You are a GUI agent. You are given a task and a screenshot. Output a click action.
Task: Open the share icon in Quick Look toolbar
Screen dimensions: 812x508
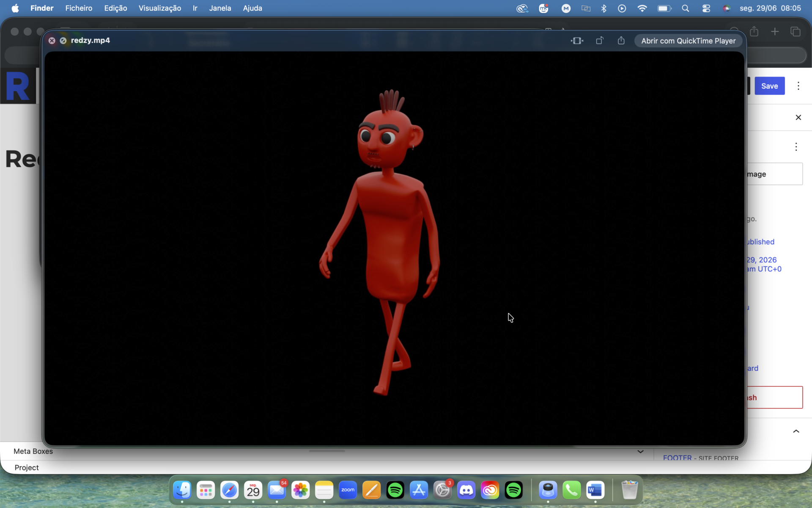pyautogui.click(x=621, y=41)
